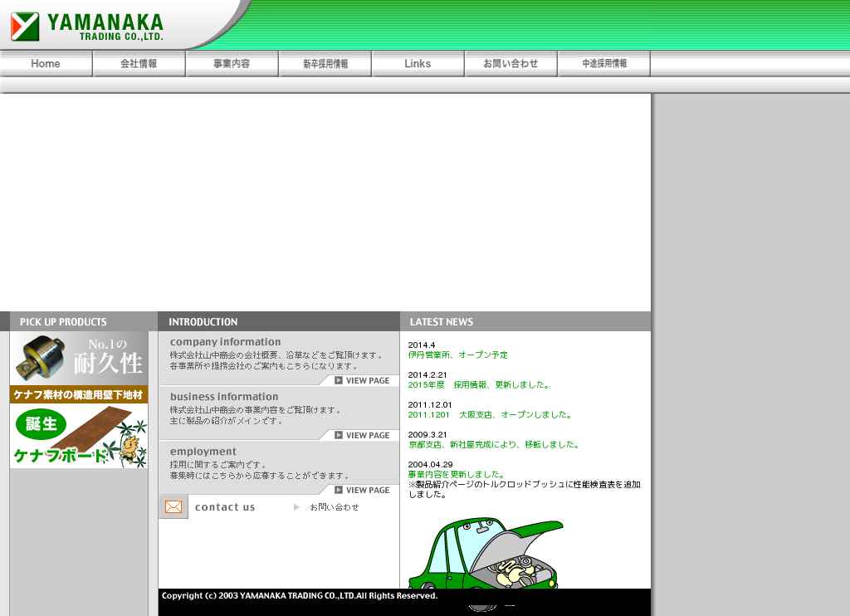
Task: Open the Links navigation tab
Action: pos(418,64)
